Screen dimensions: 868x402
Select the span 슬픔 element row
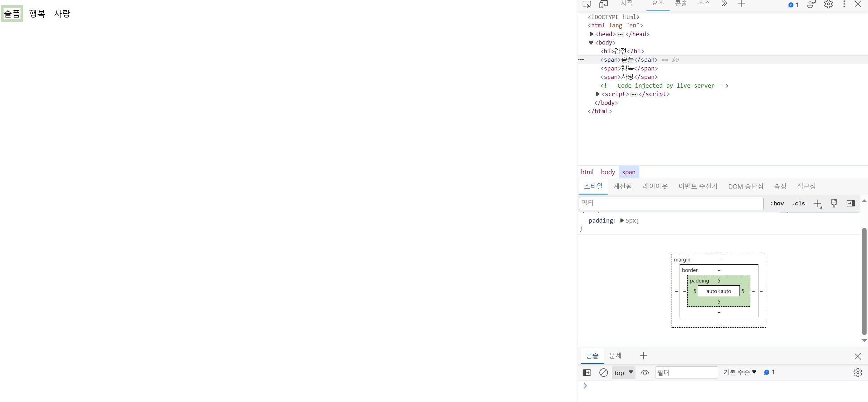click(x=629, y=60)
